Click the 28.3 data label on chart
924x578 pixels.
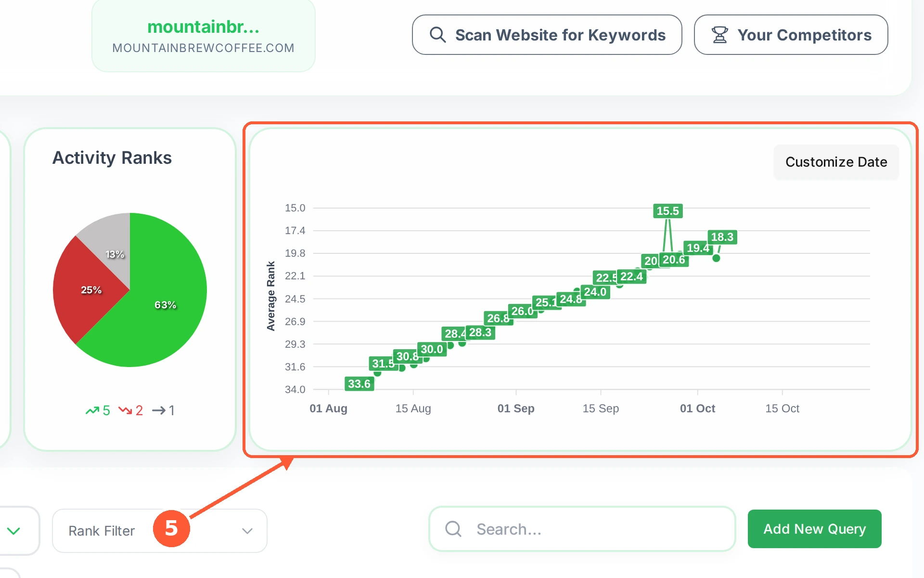(x=480, y=332)
